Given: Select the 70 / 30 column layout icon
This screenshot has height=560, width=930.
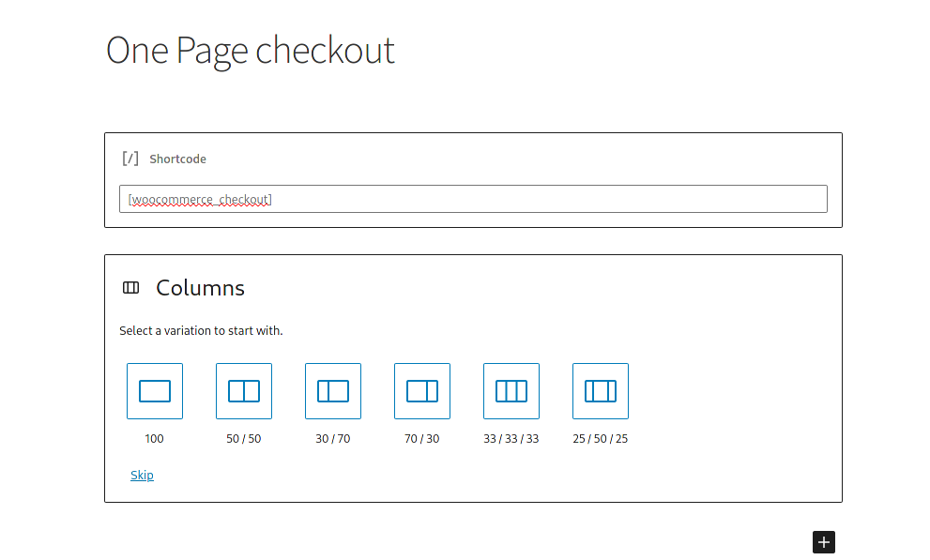Looking at the screenshot, I should [422, 391].
